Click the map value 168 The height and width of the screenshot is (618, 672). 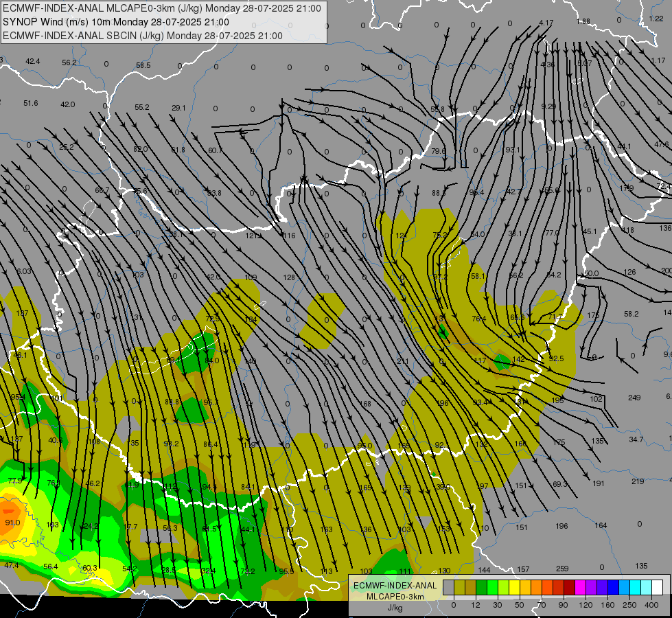click(365, 404)
